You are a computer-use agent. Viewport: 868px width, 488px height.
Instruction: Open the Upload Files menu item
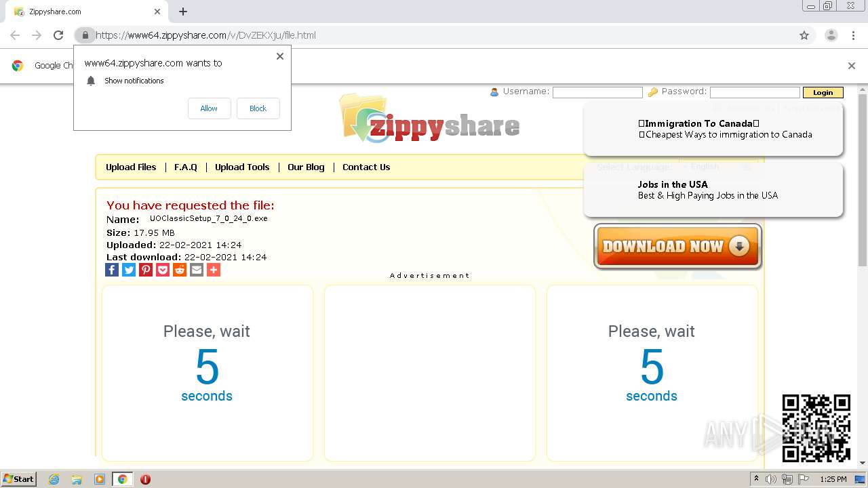pyautogui.click(x=131, y=167)
